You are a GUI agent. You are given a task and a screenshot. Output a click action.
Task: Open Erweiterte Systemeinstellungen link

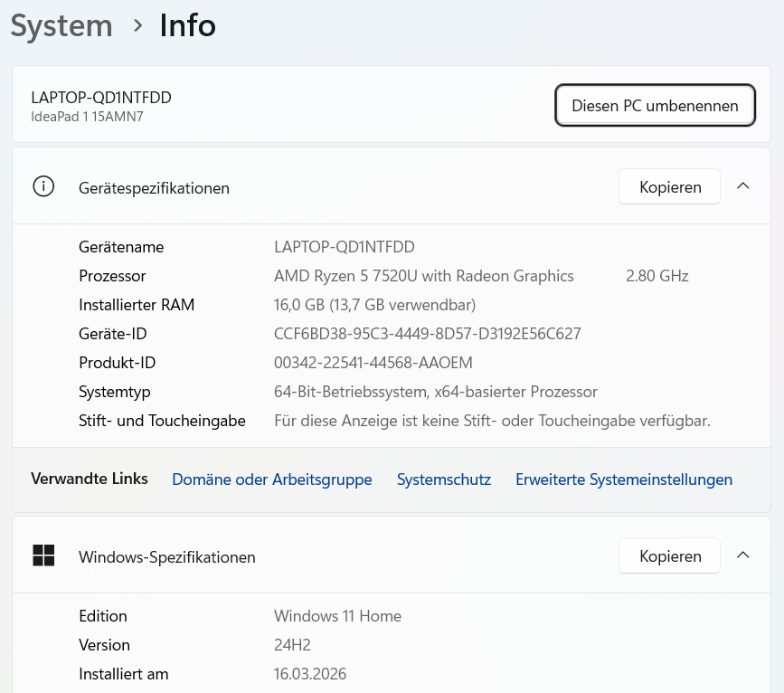(624, 479)
